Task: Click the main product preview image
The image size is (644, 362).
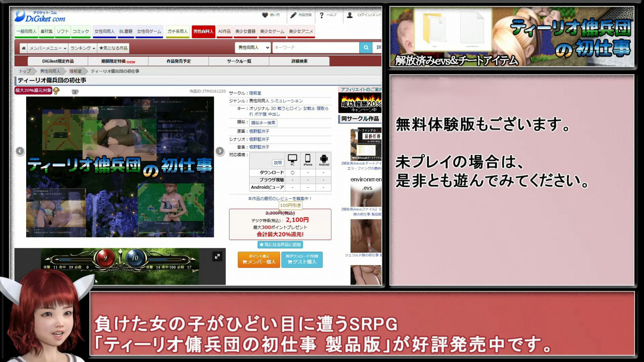Action: [x=120, y=167]
